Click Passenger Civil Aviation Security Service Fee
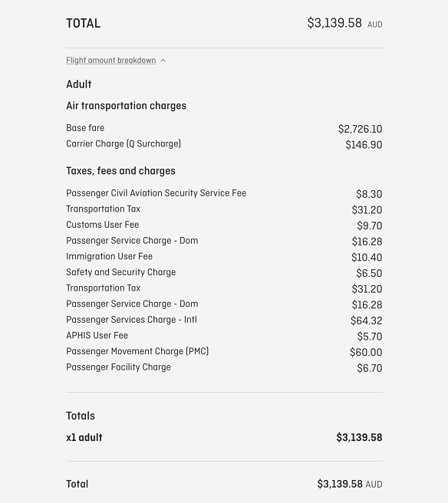The width and height of the screenshot is (448, 503). tap(156, 193)
